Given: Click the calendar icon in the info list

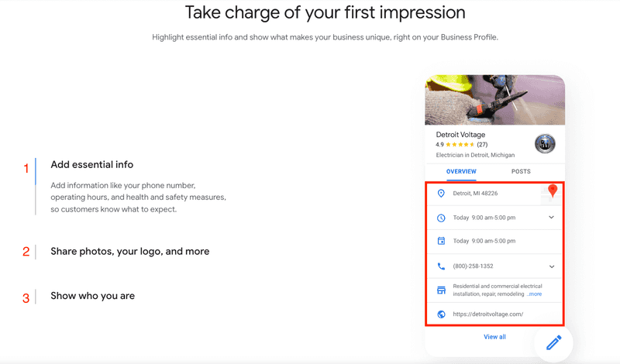Looking at the screenshot, I should (x=441, y=241).
